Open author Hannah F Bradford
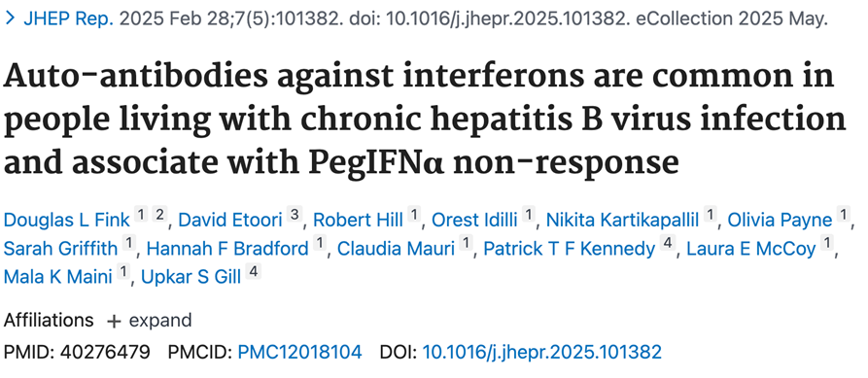This screenshot has width=868, height=378. pos(227,249)
